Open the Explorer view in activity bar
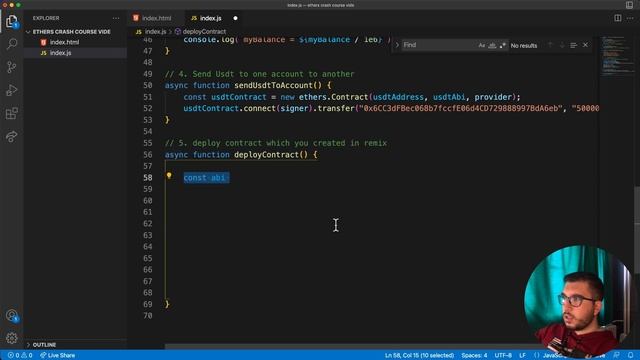Screen dimensions: 640x360 tap(12, 21)
